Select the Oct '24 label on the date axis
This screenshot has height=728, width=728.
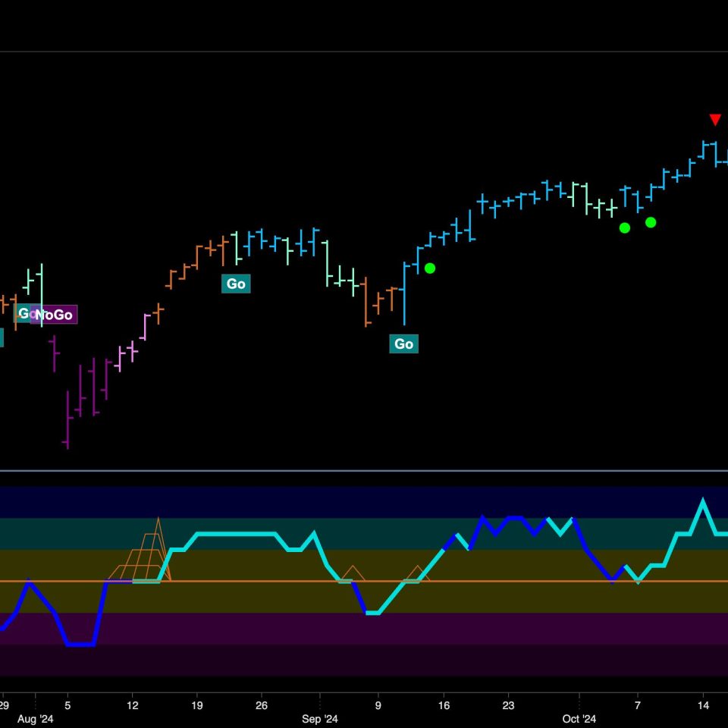[x=579, y=719]
